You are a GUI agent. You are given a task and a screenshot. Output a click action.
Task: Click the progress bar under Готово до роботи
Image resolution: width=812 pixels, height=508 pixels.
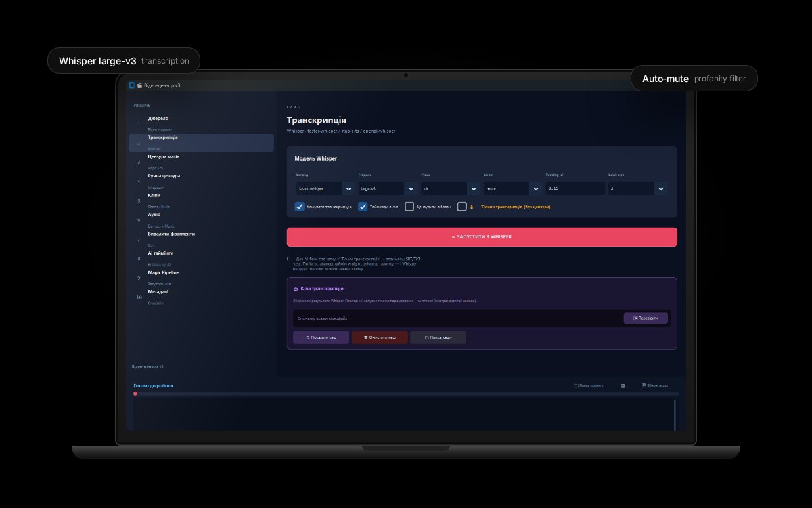406,394
